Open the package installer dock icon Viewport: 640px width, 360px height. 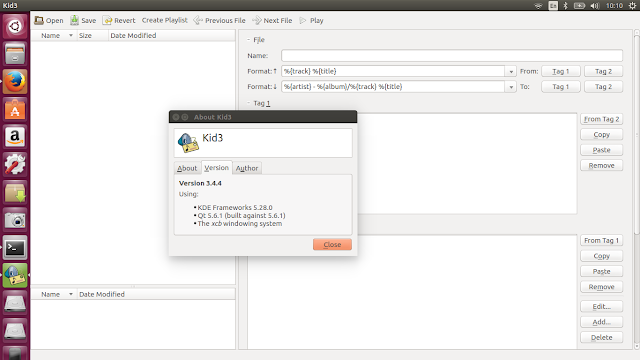tap(15, 193)
